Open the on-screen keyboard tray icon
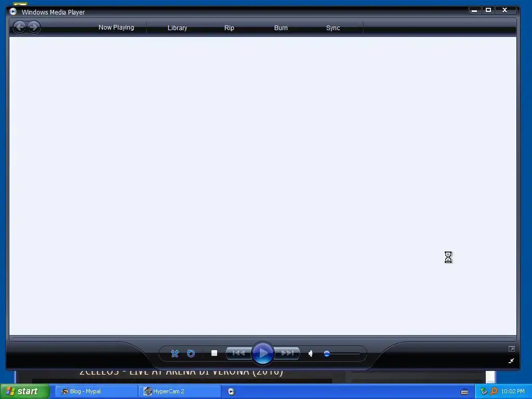Viewport: 532px width, 399px height. click(x=464, y=392)
